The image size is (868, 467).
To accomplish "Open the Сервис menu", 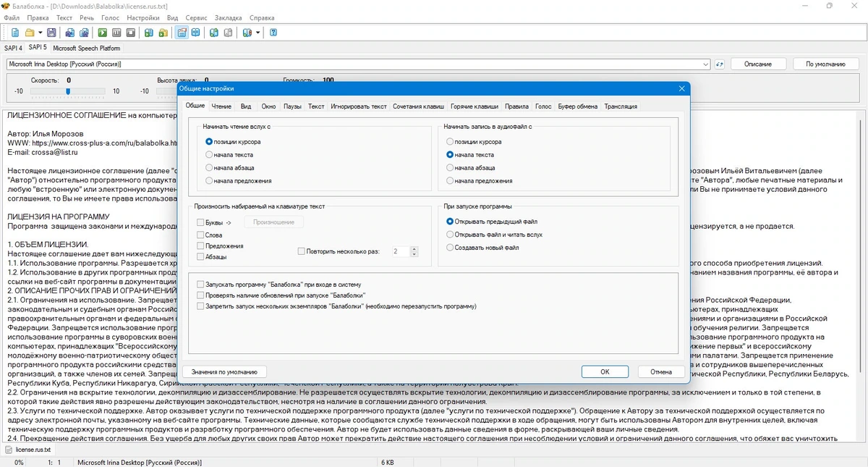I will 196,17.
